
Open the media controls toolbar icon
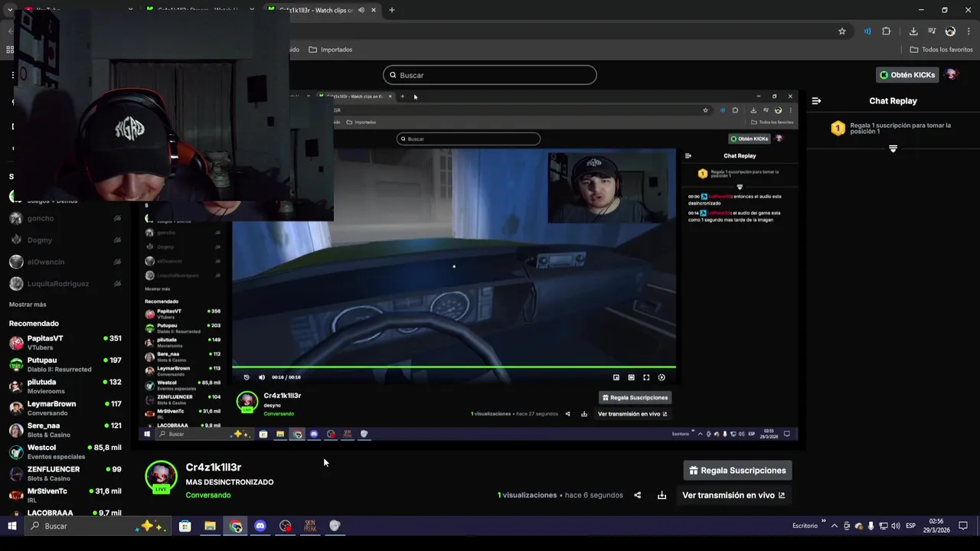point(932,31)
